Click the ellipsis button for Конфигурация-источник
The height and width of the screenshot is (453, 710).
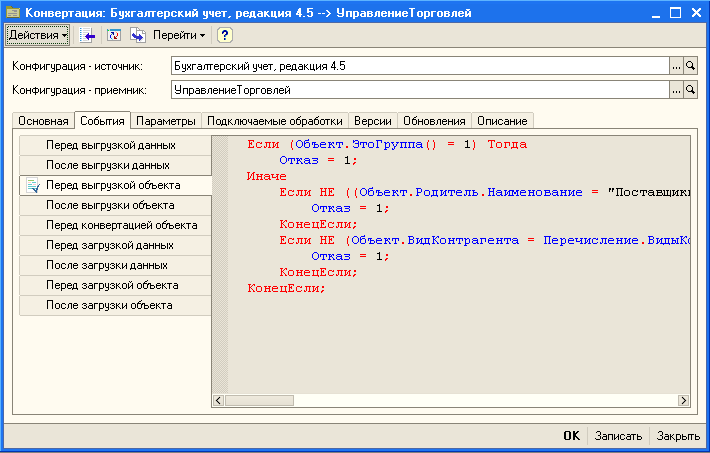point(676,65)
